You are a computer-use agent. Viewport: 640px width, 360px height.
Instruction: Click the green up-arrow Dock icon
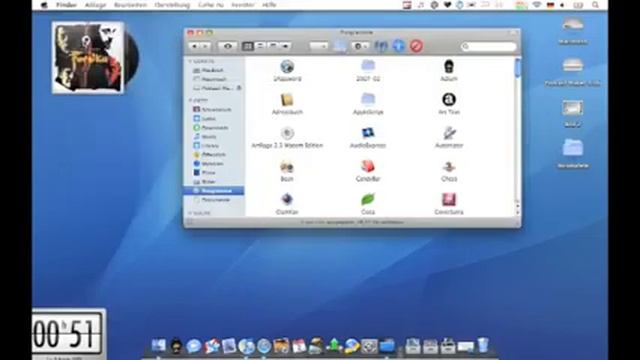point(334,346)
